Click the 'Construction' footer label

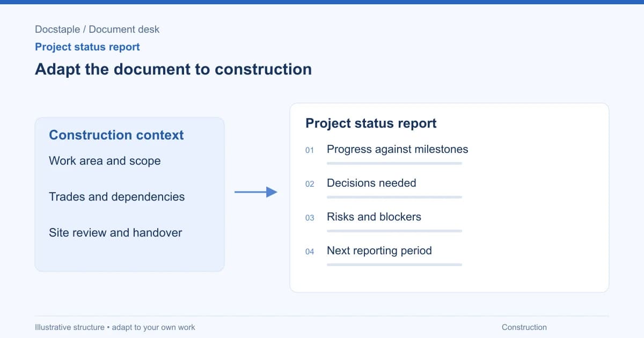524,327
